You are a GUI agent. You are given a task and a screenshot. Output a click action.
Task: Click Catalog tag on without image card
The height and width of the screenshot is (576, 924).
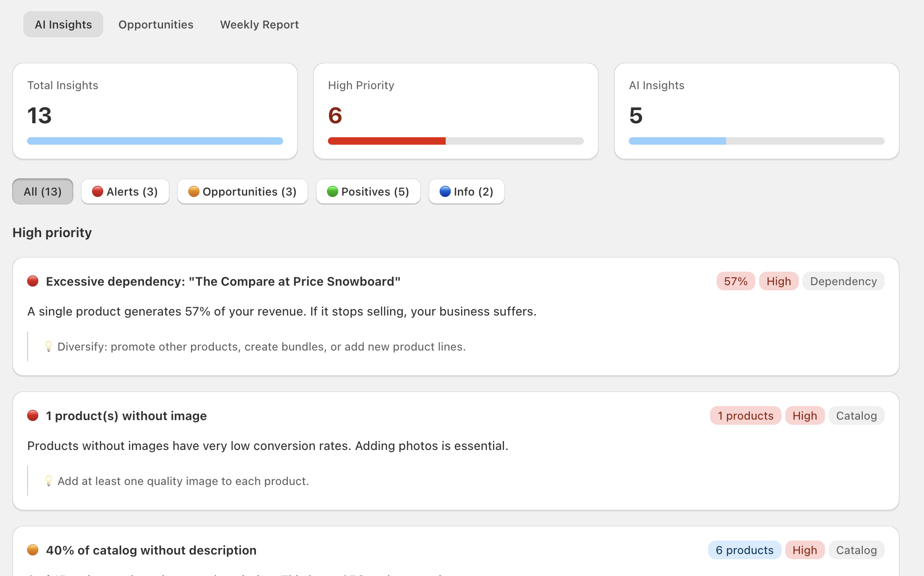click(x=857, y=415)
